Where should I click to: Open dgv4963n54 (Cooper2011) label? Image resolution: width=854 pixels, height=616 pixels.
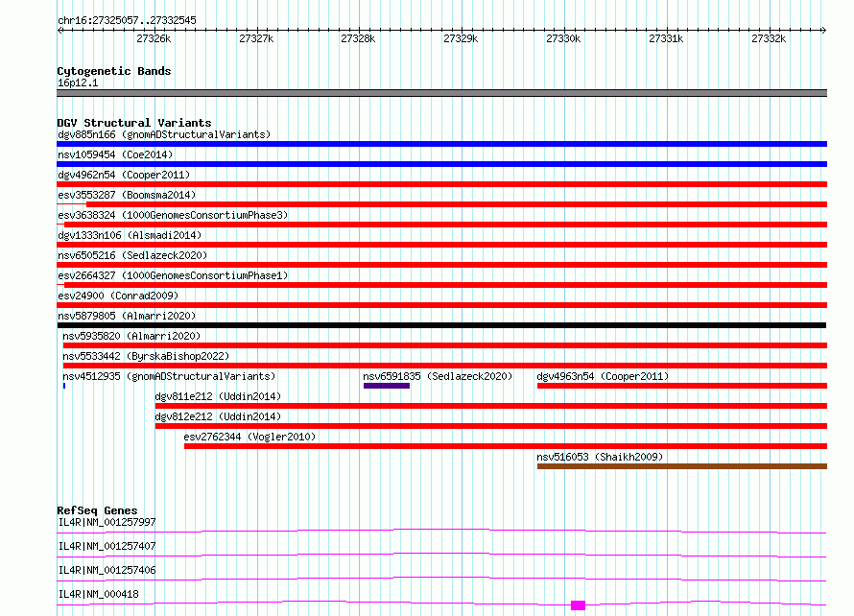point(603,376)
